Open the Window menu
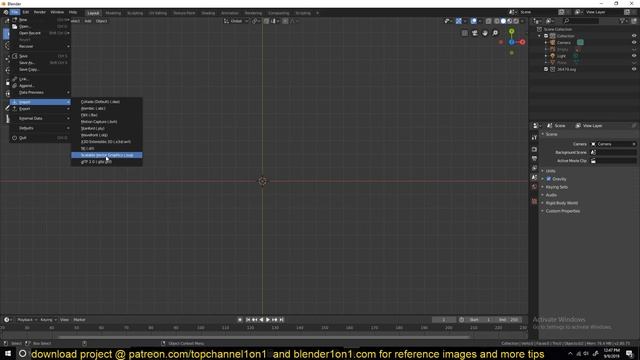This screenshot has width=640, height=360. 57,12
